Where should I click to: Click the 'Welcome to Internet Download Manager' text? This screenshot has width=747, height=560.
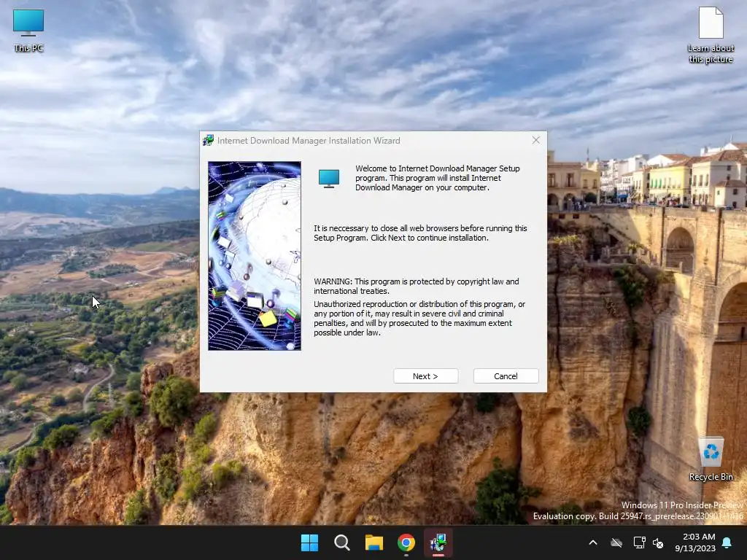(438, 178)
